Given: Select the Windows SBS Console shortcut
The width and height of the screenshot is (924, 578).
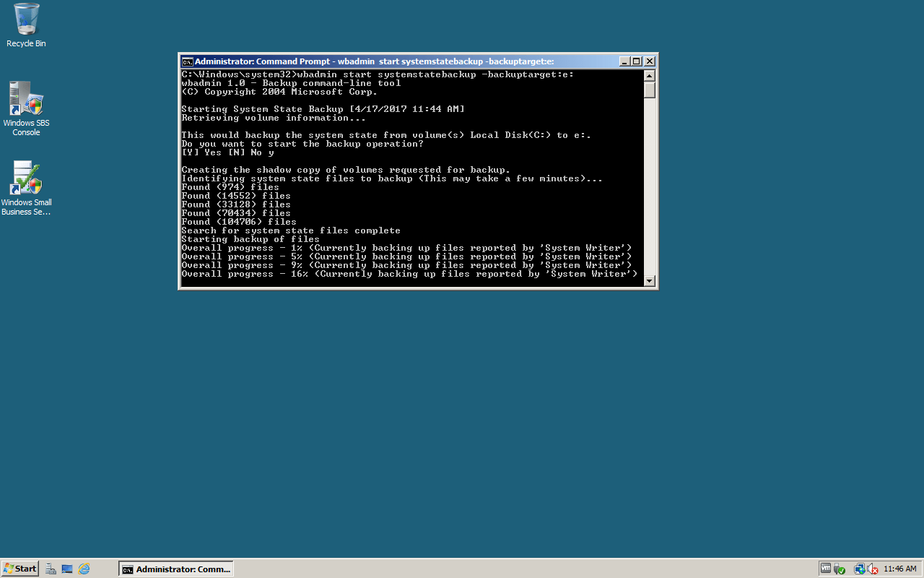Looking at the screenshot, I should [x=26, y=108].
